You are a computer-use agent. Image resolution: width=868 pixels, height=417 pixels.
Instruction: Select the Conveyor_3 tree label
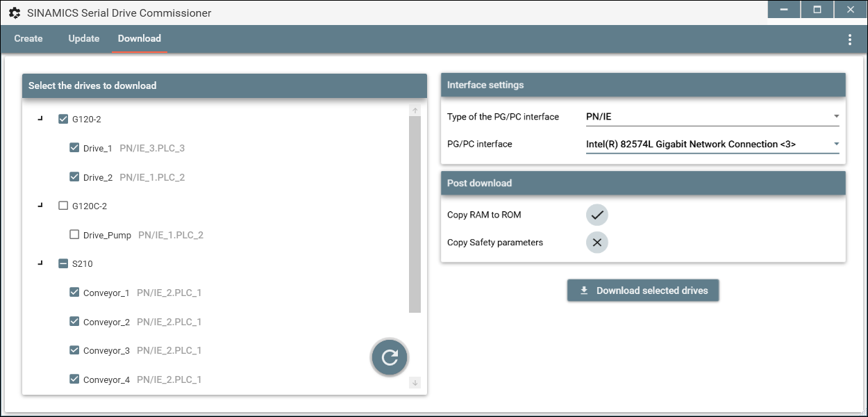106,351
